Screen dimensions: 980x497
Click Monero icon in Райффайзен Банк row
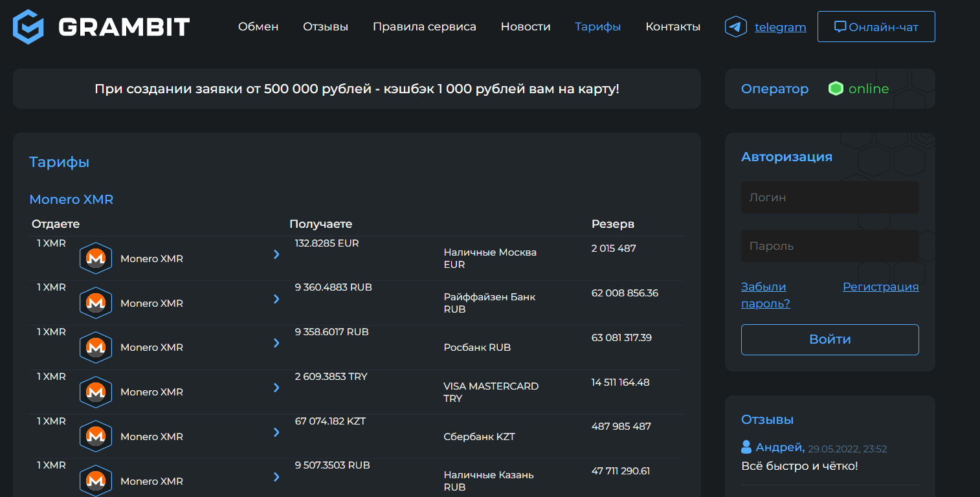96,304
